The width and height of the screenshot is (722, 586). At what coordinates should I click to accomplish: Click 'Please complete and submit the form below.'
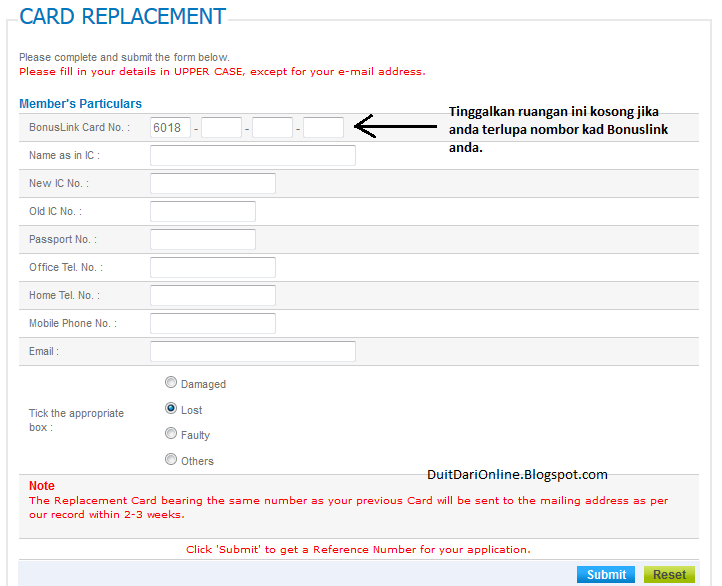point(124,58)
